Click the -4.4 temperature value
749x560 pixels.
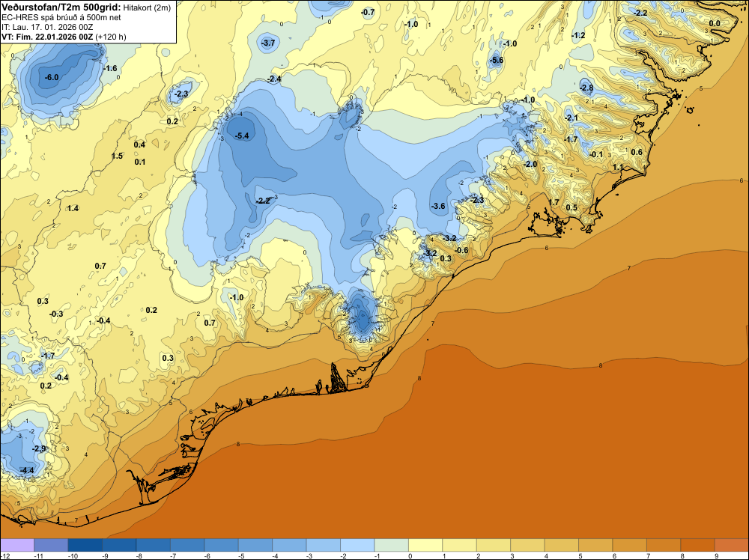[27, 471]
